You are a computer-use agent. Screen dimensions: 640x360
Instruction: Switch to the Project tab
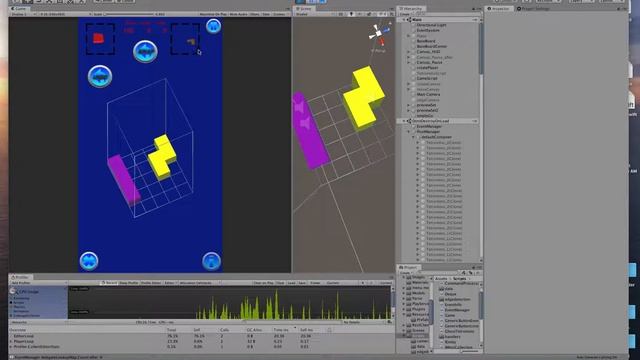coord(409,267)
